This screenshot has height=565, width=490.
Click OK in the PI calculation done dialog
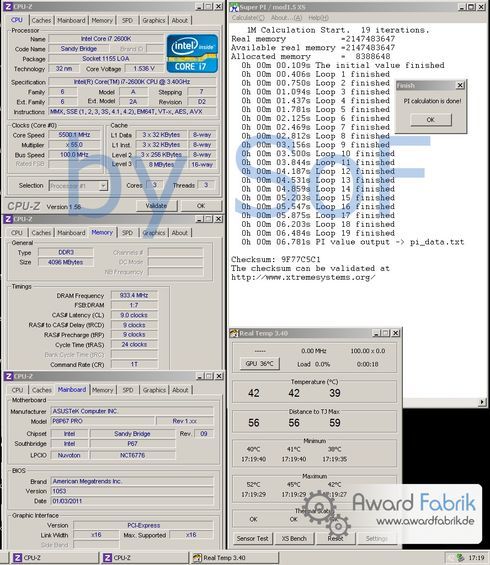(x=431, y=120)
